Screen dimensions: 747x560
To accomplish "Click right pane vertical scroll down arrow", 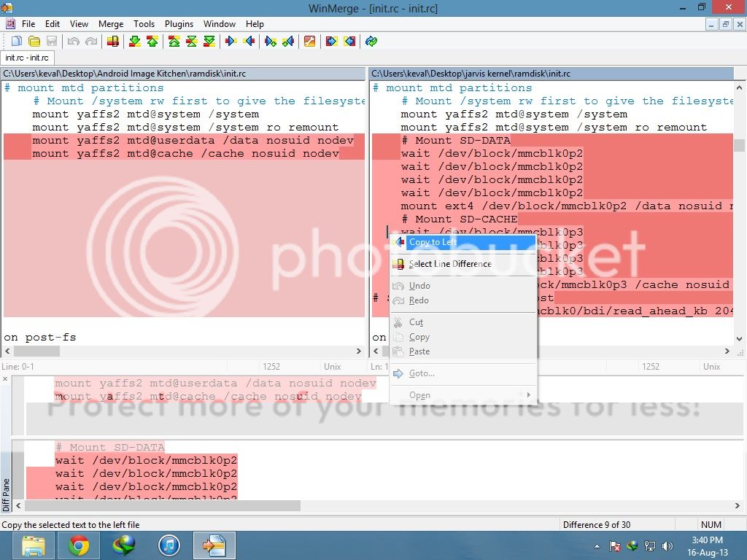I will pos(739,339).
